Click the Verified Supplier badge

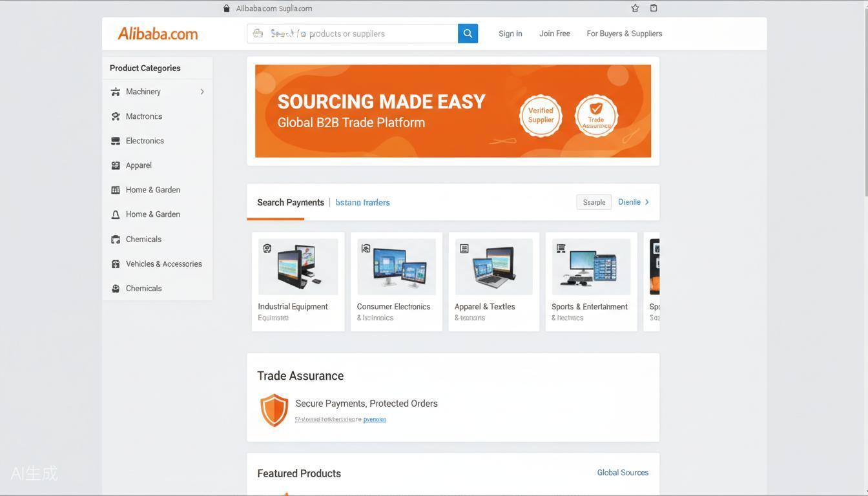tap(541, 116)
